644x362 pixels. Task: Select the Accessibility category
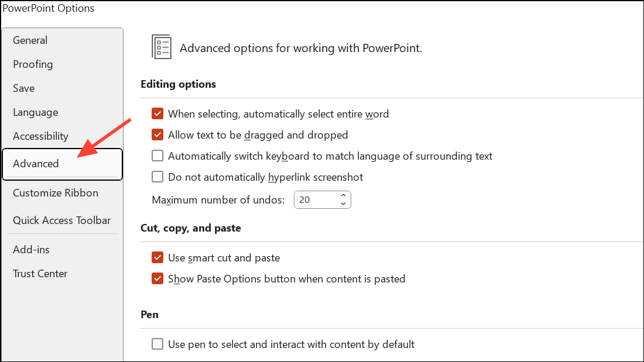[40, 136]
